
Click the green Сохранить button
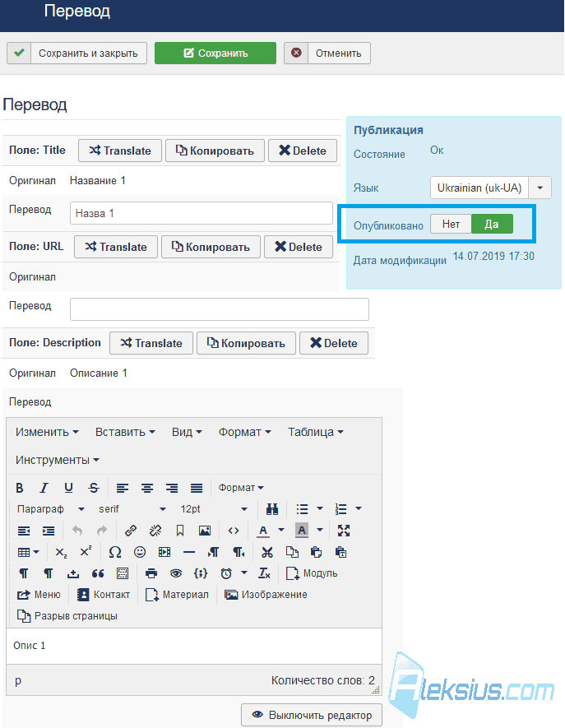click(x=215, y=53)
